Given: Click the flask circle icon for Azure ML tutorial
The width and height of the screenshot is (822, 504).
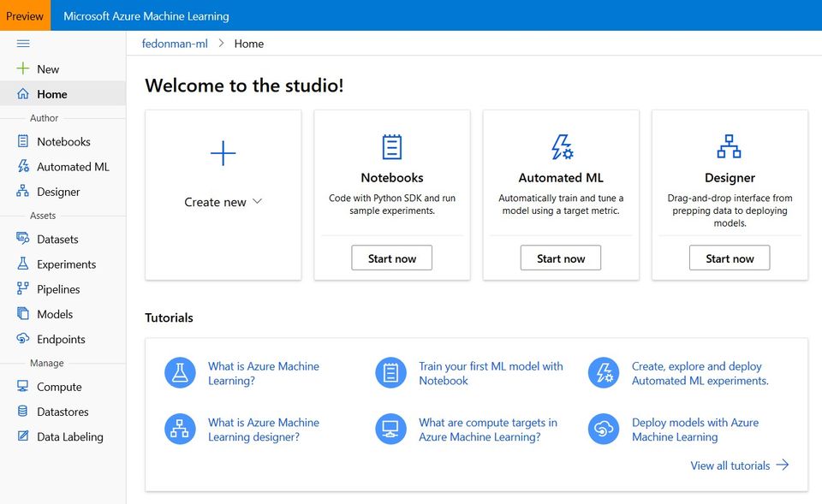Looking at the screenshot, I should (x=181, y=372).
